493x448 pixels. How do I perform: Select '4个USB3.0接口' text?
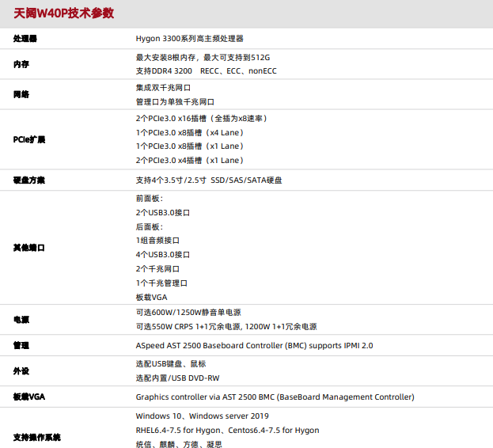(163, 255)
